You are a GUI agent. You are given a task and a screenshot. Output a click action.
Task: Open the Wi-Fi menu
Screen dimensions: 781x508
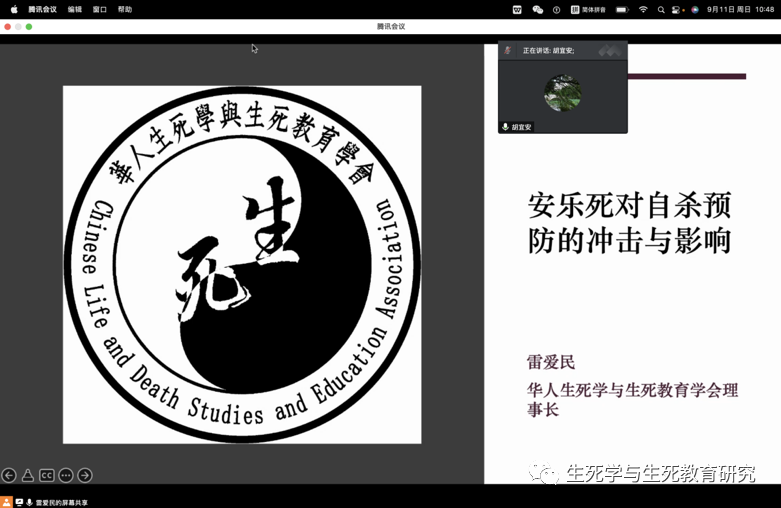[x=643, y=9]
